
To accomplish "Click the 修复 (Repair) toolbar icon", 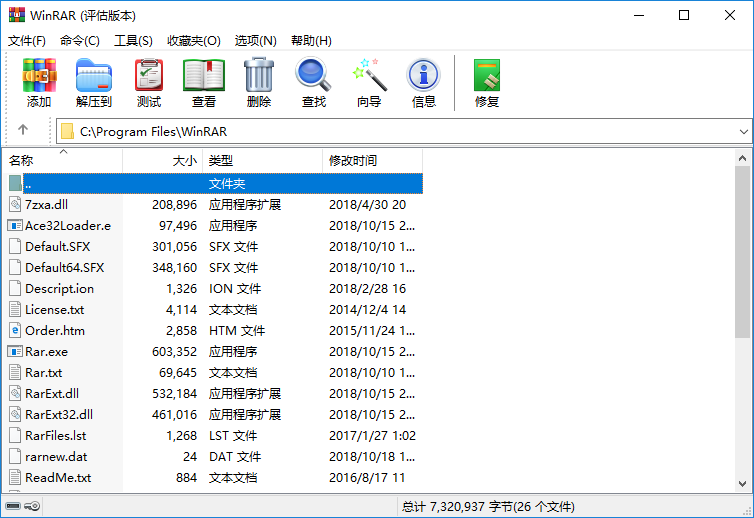I will pyautogui.click(x=487, y=75).
